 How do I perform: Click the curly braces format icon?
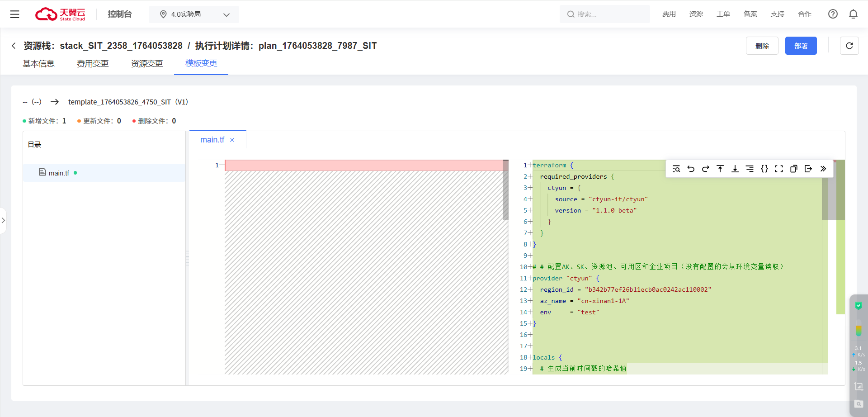point(764,169)
